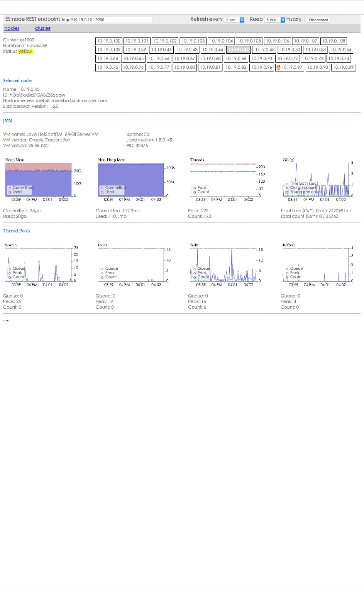364x591 pixels.
Task: Click the Non-Heap Mem chart
Action: coord(131,180)
